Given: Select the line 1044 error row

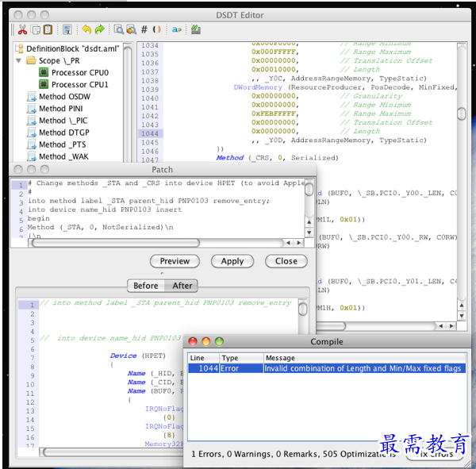Looking at the screenshot, I should point(327,368).
